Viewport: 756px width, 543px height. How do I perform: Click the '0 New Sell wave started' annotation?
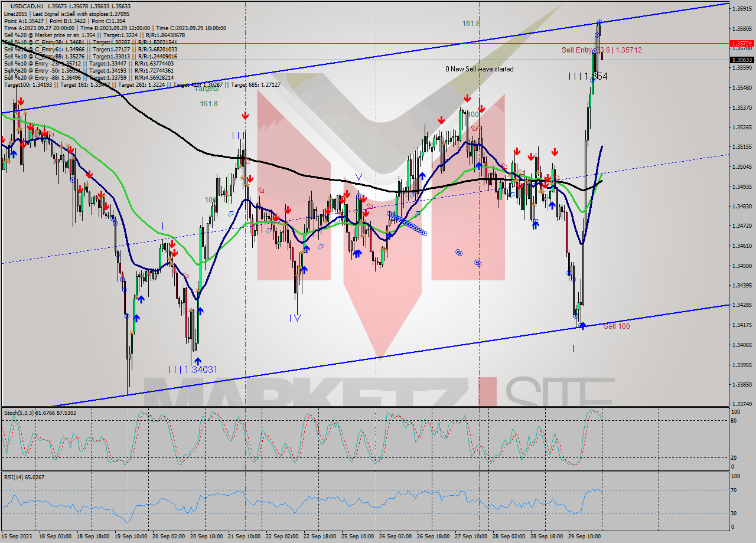click(480, 69)
